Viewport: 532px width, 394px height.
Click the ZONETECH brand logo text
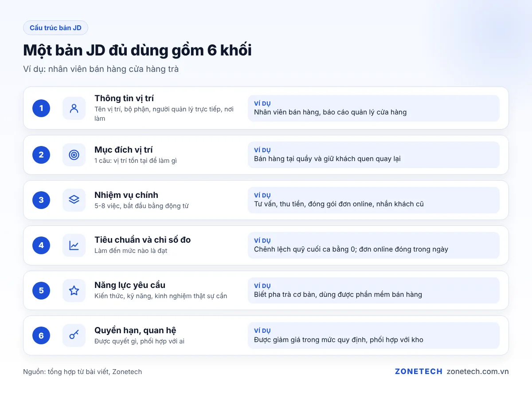pyautogui.click(x=419, y=371)
